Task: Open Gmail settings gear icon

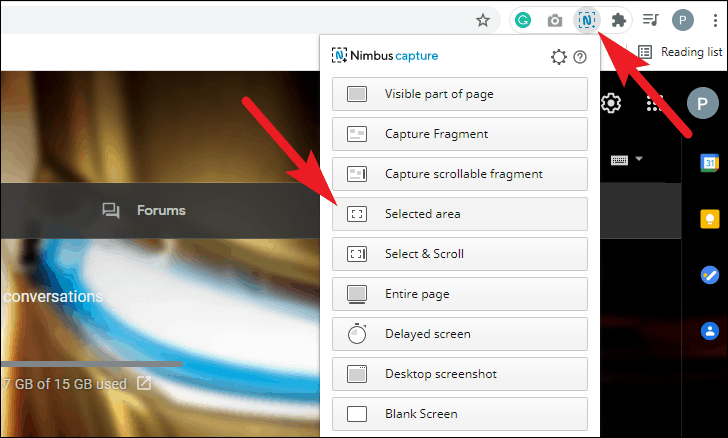Action: coord(611,103)
